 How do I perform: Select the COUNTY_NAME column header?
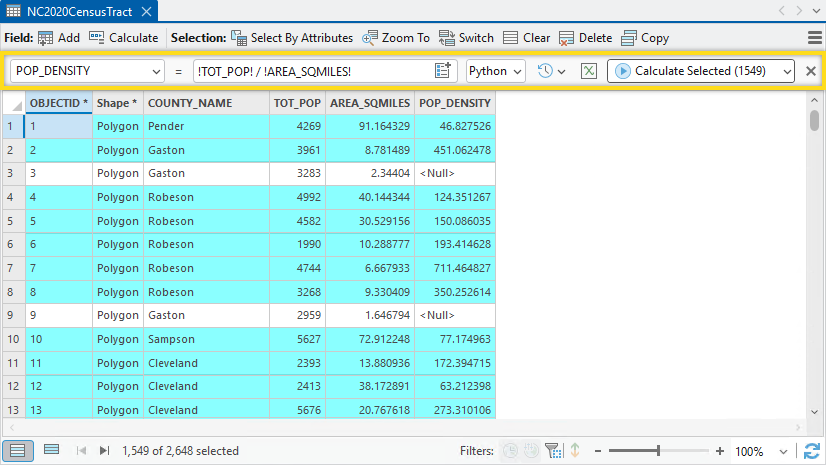(x=206, y=103)
